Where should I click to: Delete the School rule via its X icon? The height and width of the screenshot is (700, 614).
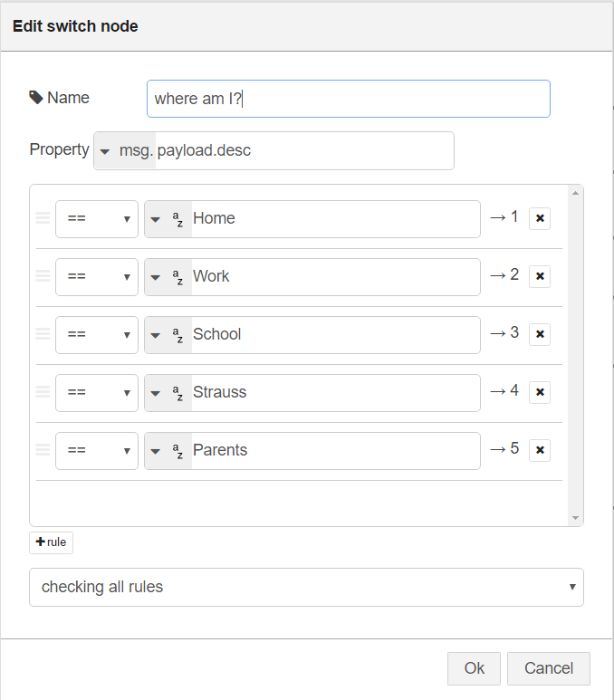point(540,334)
